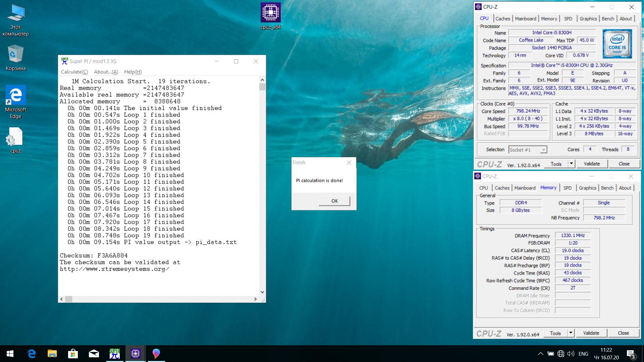Switch to Mainboard tab in top CPU-Z
The image size is (644, 362).
click(x=526, y=19)
